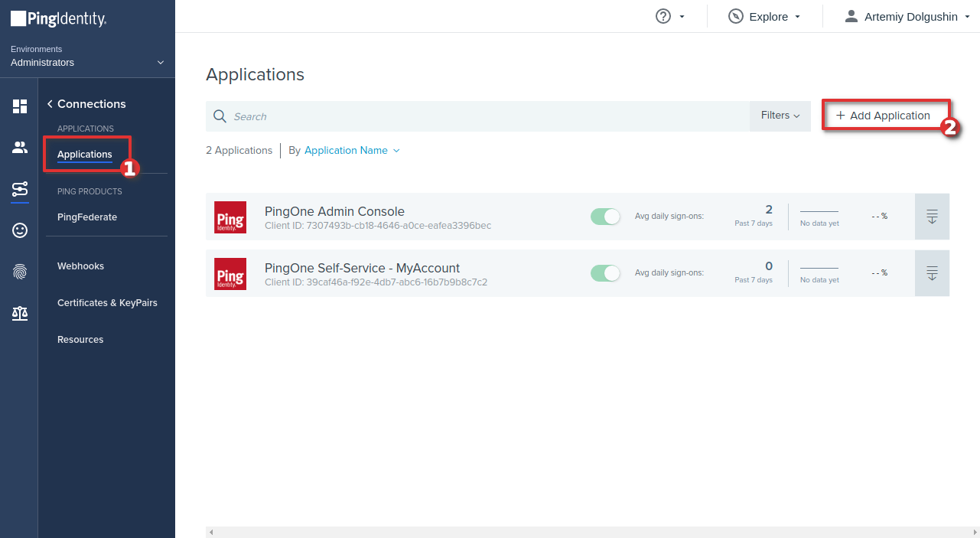Go to Webhooks in the sidebar
The height and width of the screenshot is (538, 980).
80,266
